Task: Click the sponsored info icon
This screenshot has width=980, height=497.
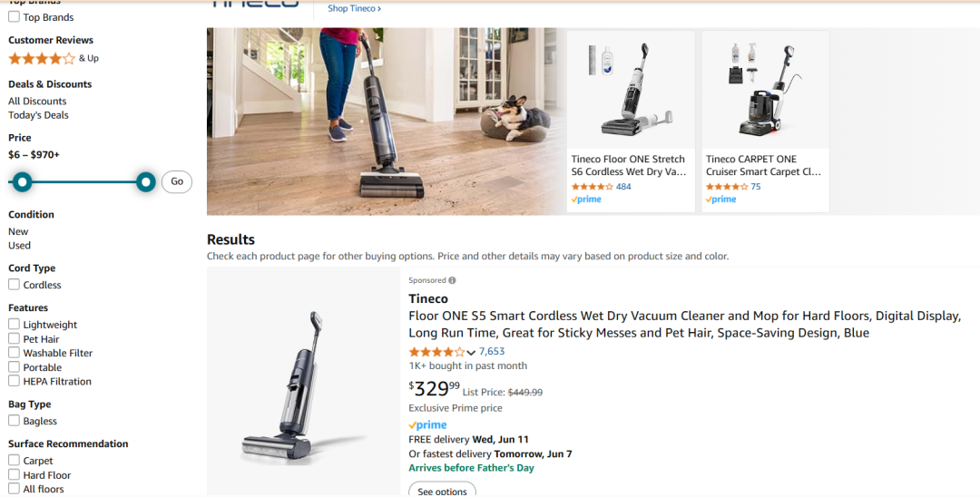Action: pyautogui.click(x=452, y=280)
